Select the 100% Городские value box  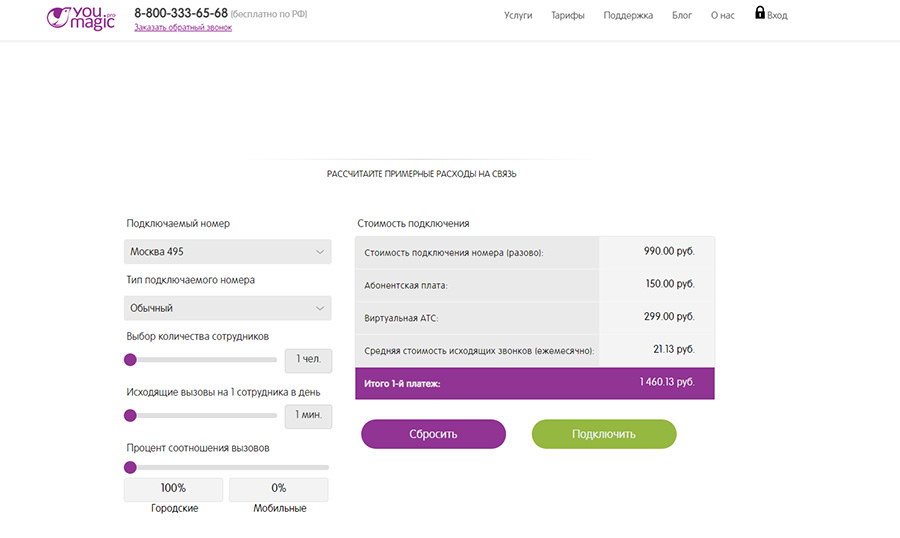[x=174, y=489]
